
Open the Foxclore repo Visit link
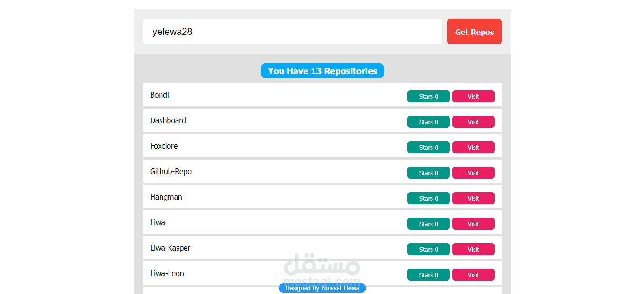[473, 147]
